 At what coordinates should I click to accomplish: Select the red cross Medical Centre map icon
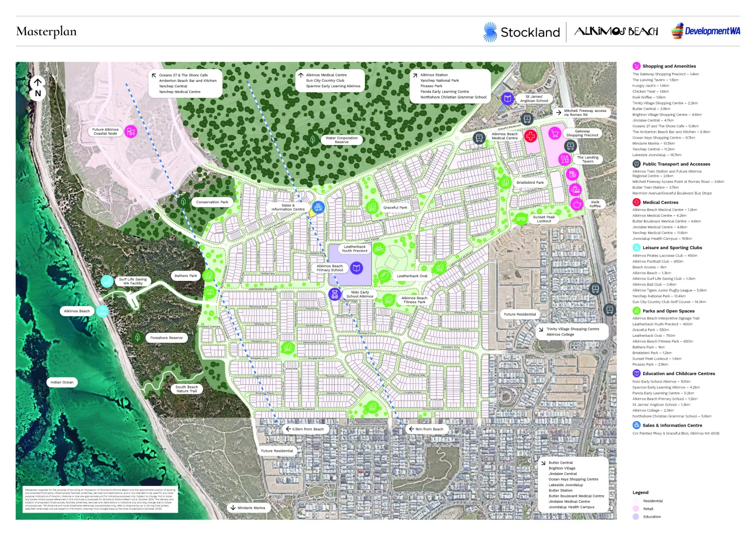(530, 136)
